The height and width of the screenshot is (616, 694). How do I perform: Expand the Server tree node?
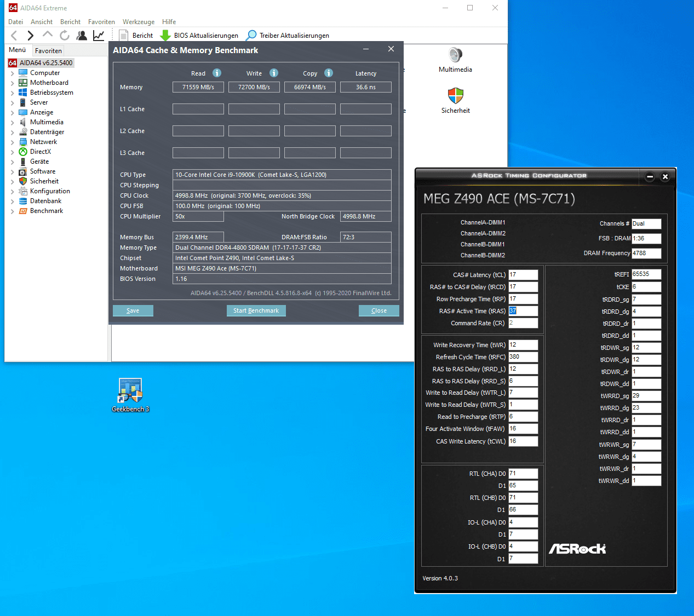click(12, 102)
